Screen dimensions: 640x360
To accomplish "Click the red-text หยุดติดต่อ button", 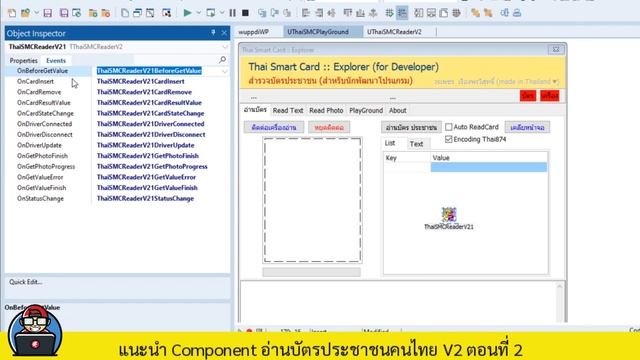I will pos(329,127).
